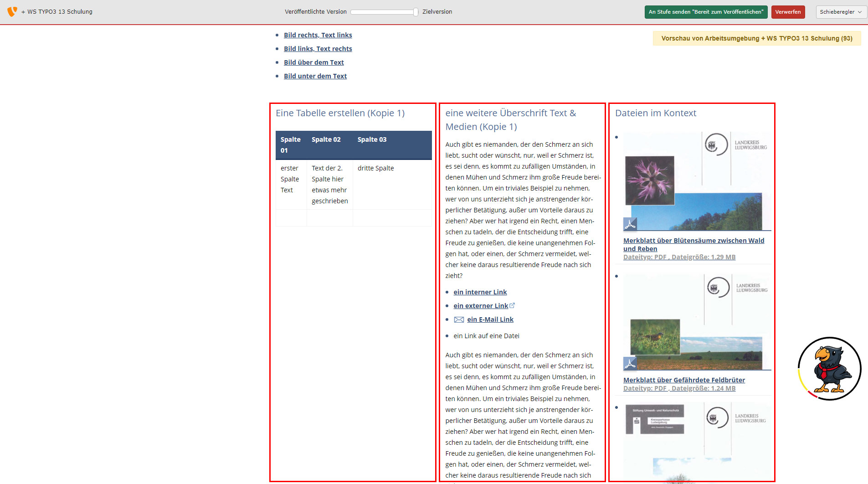Screen dimensions: 868x484
Task: Click the envelope icon before E-Mail Link
Action: click(459, 320)
